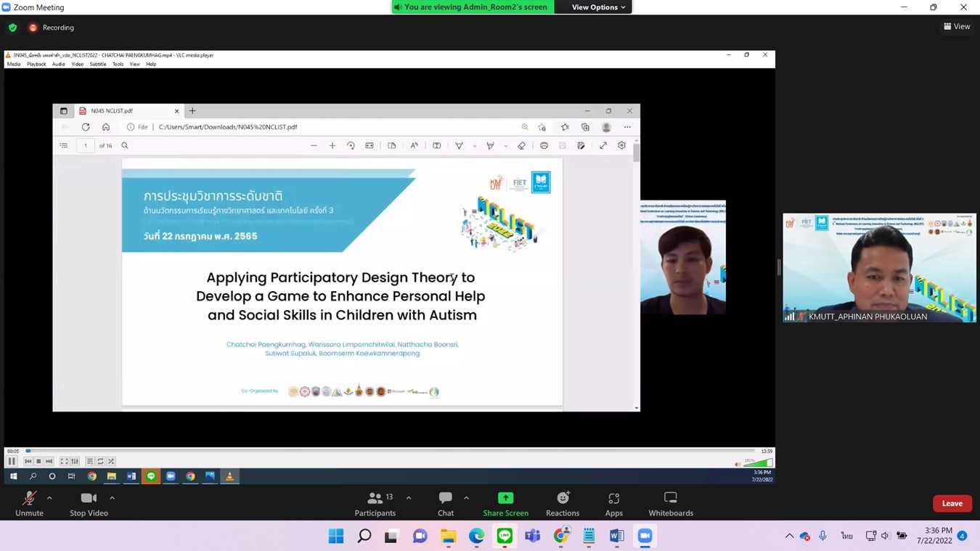The image size is (980, 551).
Task: Stop Video in Zoom toolbar
Action: pos(89,503)
